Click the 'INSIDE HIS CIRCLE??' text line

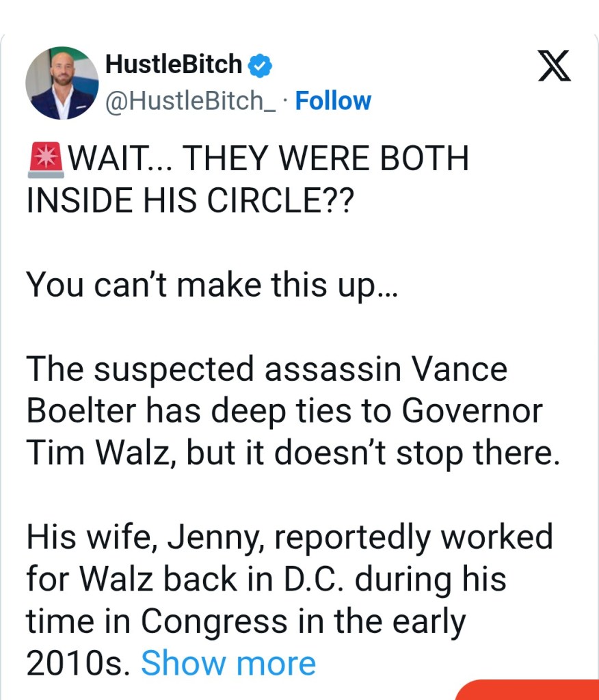187,203
